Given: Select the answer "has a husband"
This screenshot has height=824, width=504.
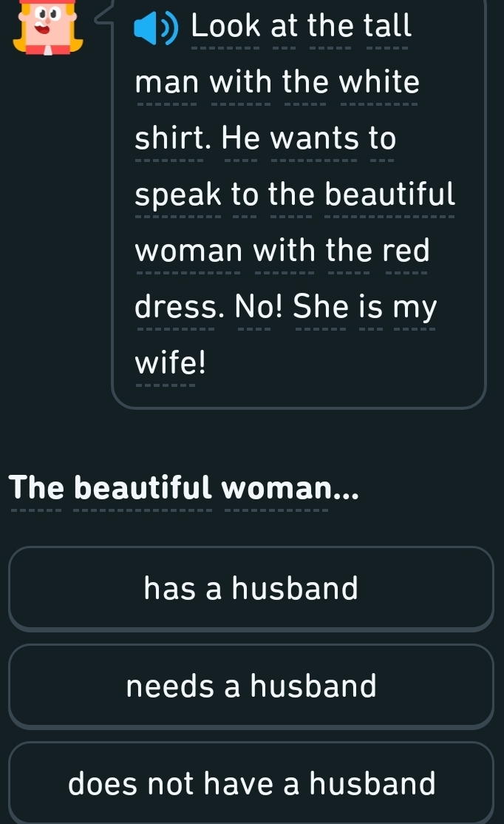Looking at the screenshot, I should point(251,589).
